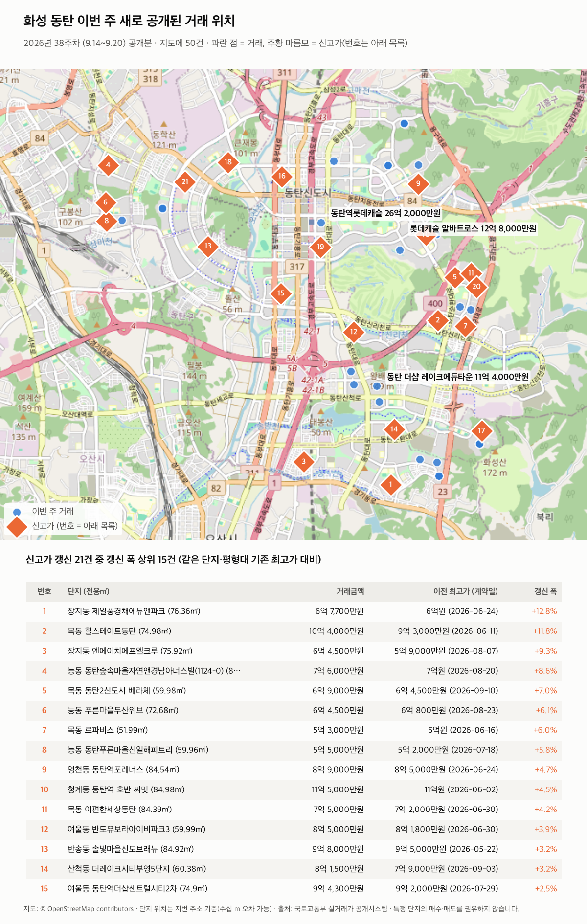Select row 영천동 동탄역포레너스 (84.54㎡)
This screenshot has height=924, width=587.
pos(293,770)
